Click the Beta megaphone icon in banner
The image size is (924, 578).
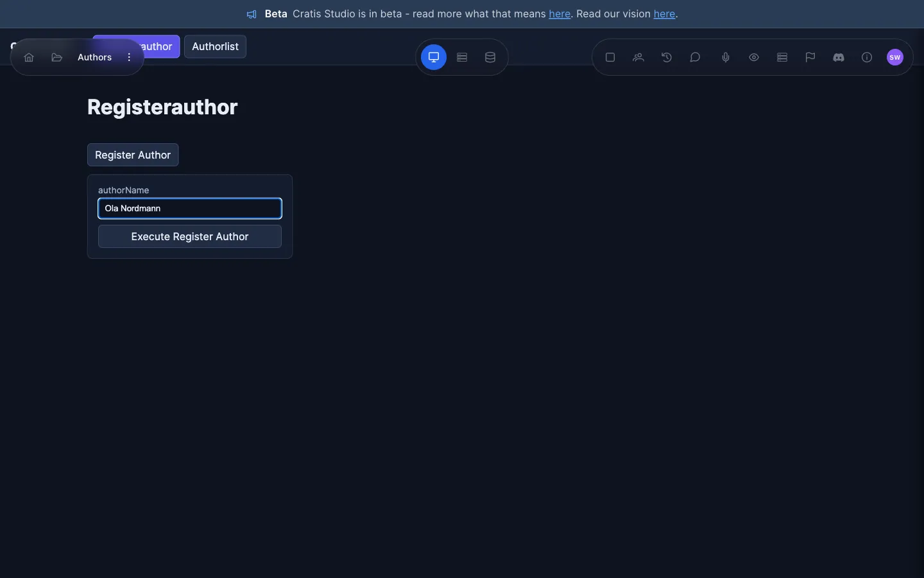[252, 14]
